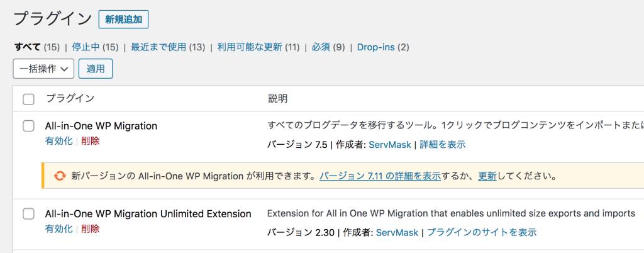Delete All-in-One WP Migration via 削除
This screenshot has width=644, height=253.
point(90,141)
